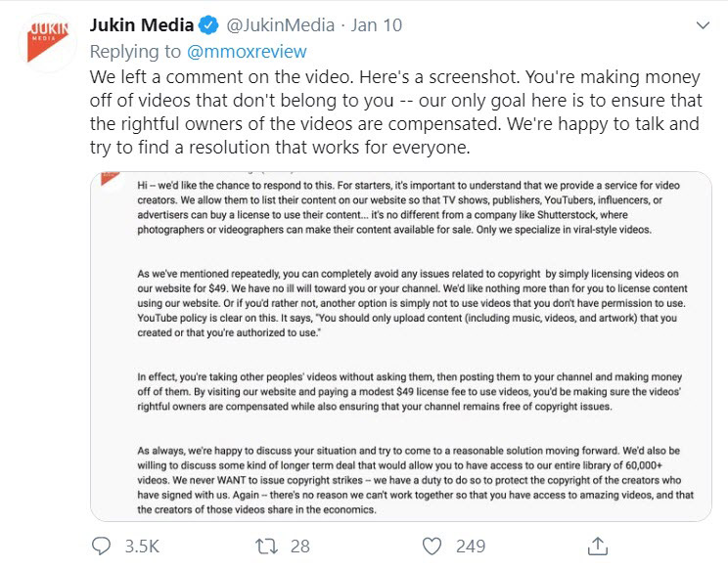728x569 pixels.
Task: Click the 28 retweets count
Action: pos(300,546)
